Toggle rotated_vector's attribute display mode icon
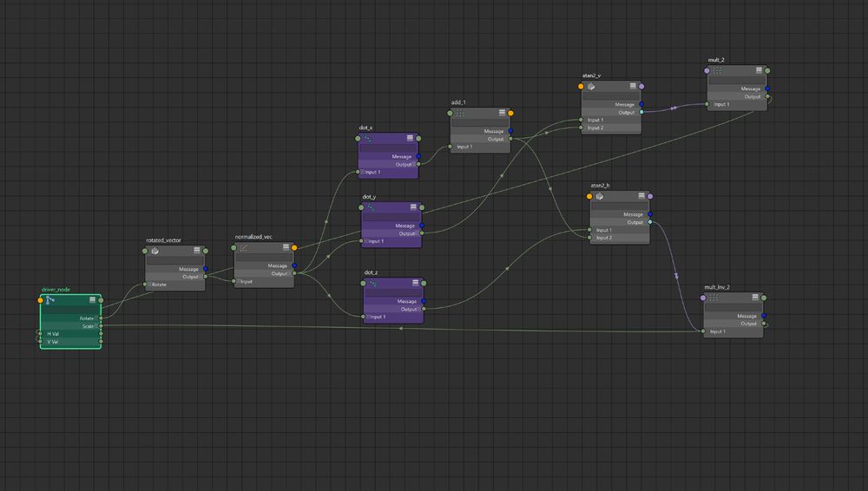Image resolution: width=868 pixels, height=491 pixels. click(x=196, y=250)
